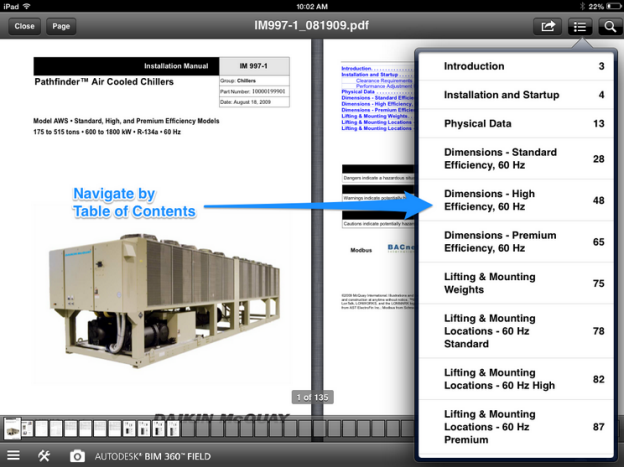Click the 'Performance Adjustment' link on page two
The width and height of the screenshot is (624, 467).
(x=384, y=86)
